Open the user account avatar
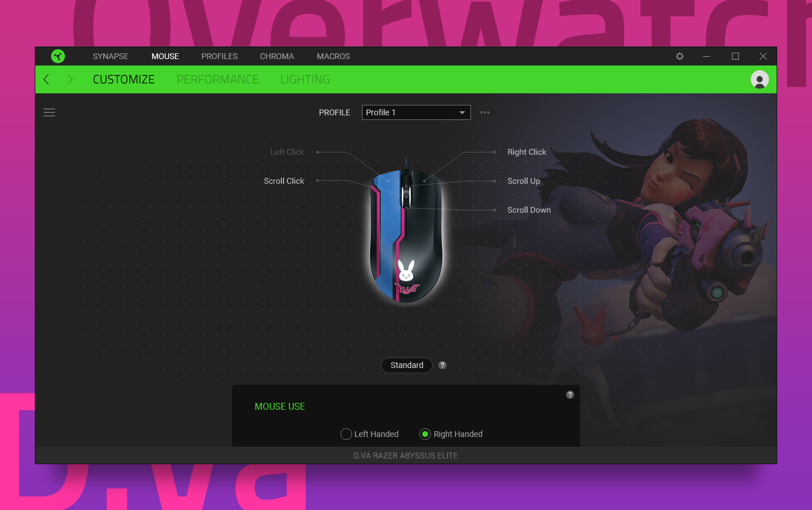Screen dimensions: 812x510 759,79
